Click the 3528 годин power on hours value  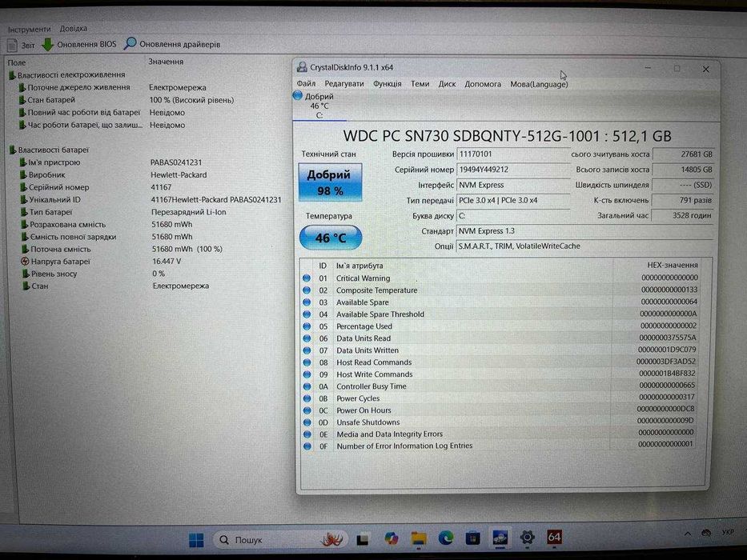point(682,216)
